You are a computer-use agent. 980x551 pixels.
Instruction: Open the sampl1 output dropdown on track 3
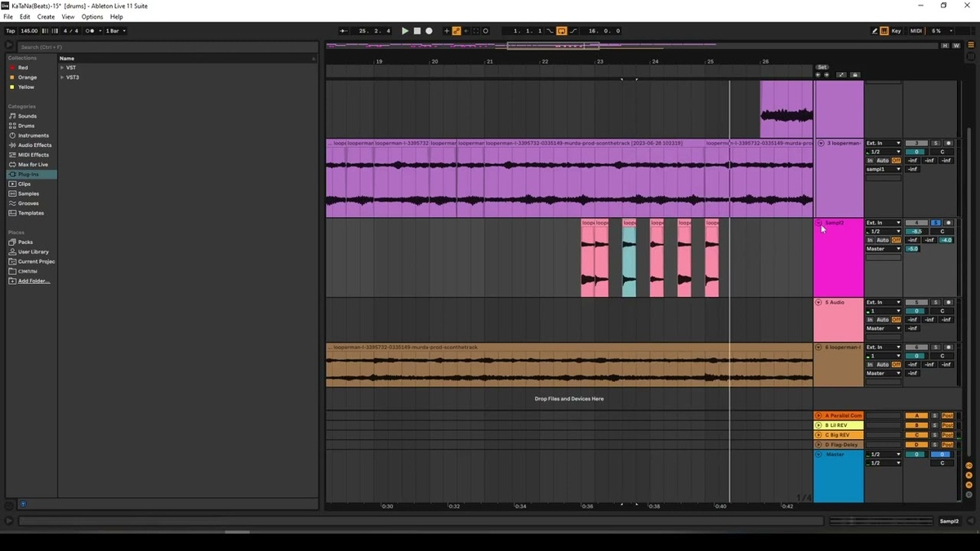coord(884,170)
